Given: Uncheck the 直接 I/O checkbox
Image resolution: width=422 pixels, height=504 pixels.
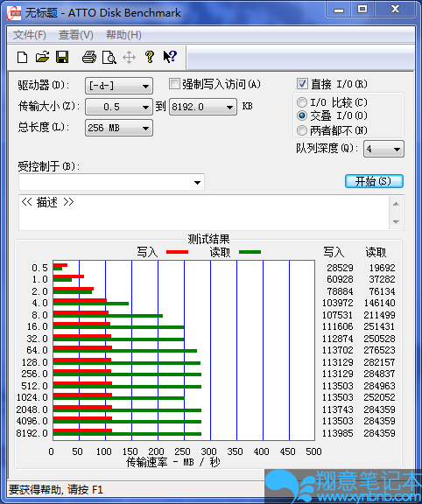Looking at the screenshot, I should (x=302, y=84).
